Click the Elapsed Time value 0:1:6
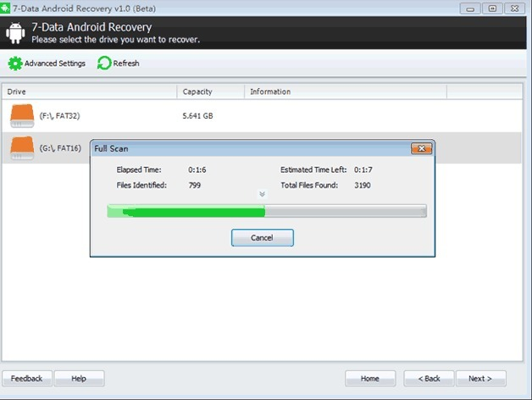 point(197,169)
